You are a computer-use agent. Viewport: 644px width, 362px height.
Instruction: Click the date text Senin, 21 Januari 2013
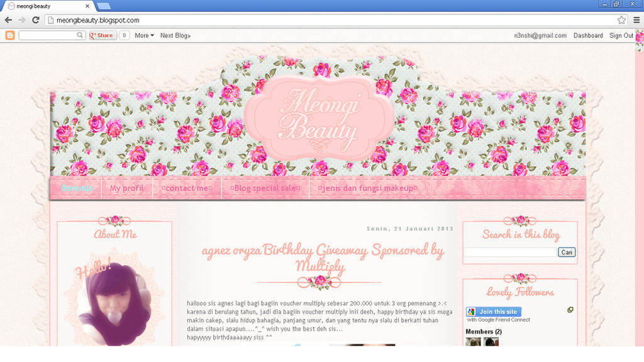[x=410, y=229]
